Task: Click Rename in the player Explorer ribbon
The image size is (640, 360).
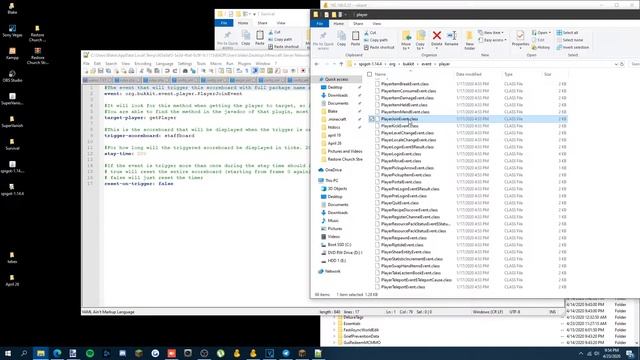Action: (451, 39)
